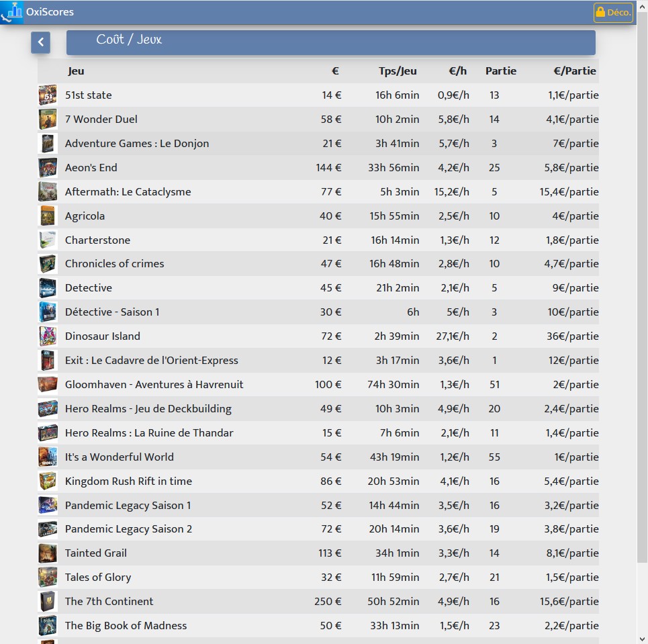Sort by the Partie column header

click(x=501, y=71)
